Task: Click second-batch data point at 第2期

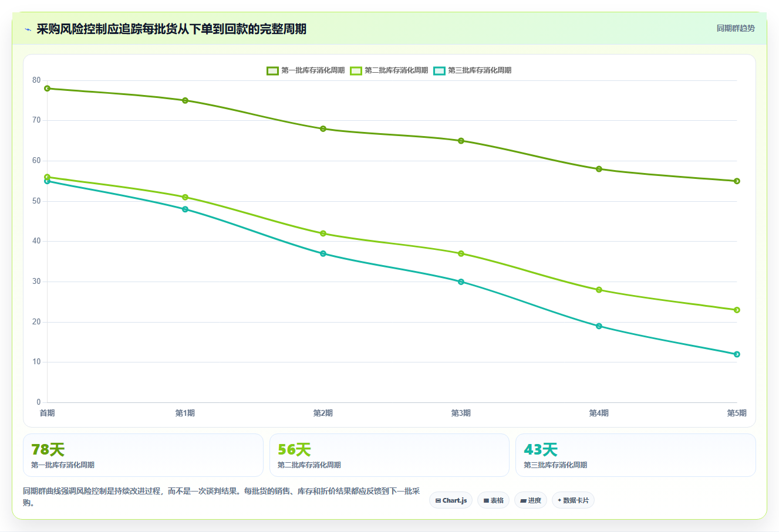Action: (323, 233)
